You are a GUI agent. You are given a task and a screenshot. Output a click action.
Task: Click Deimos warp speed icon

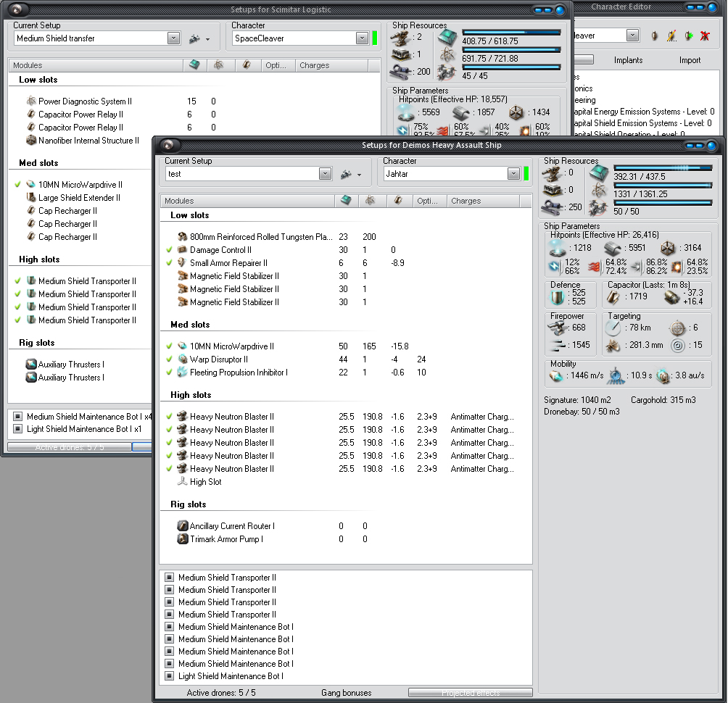coord(663,376)
